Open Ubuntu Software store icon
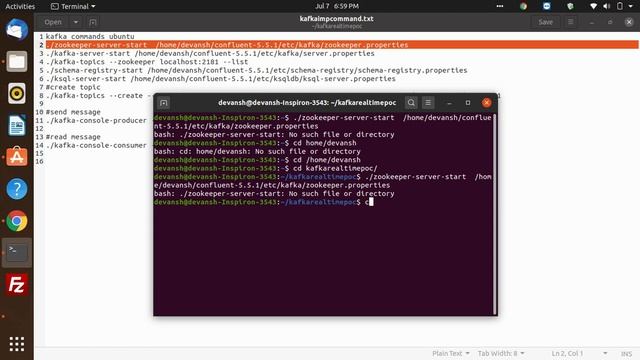Screen dimensions: 640x360 [x=17, y=157]
